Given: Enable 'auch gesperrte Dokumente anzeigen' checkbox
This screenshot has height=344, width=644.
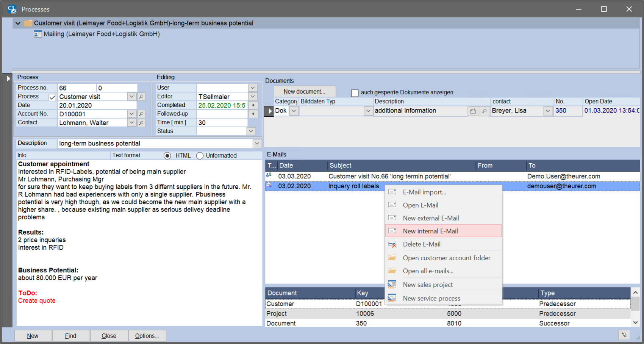Looking at the screenshot, I should 355,93.
